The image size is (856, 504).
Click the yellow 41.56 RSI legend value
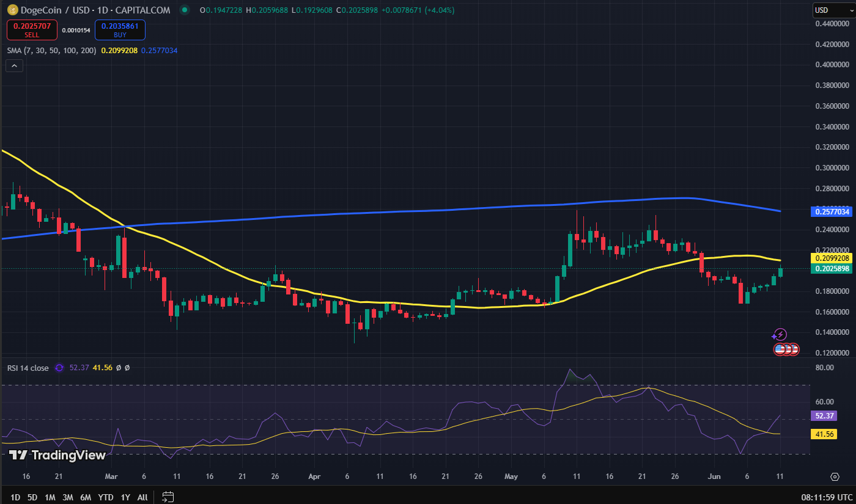coord(102,368)
